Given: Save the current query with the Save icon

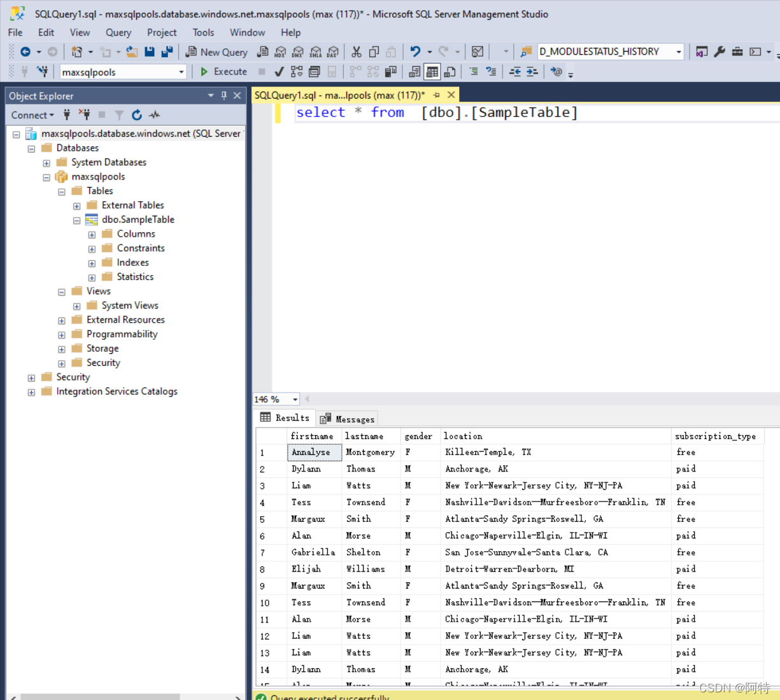Looking at the screenshot, I should coord(150,52).
